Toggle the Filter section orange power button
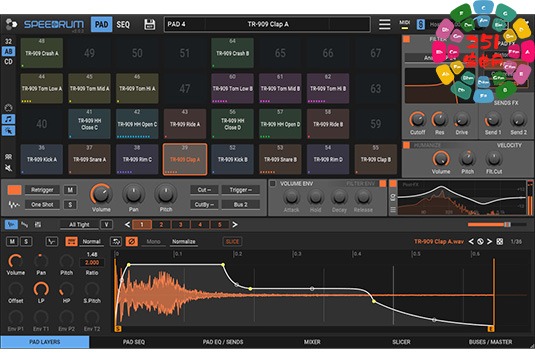The image size is (535, 363). pos(407,39)
